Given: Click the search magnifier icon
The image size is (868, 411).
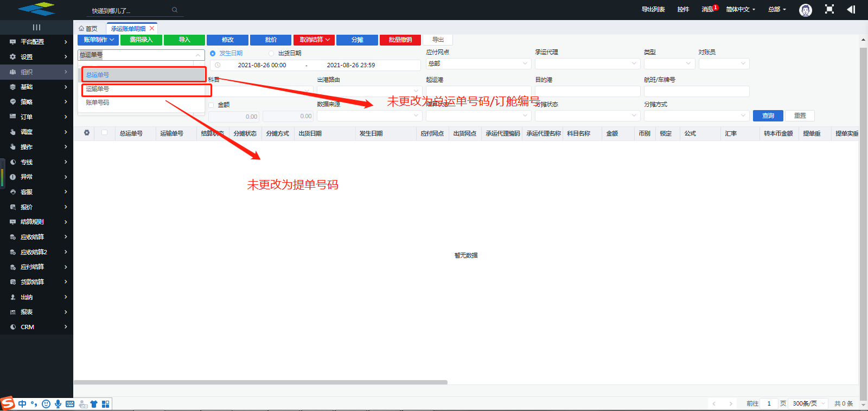Looking at the screenshot, I should pyautogui.click(x=175, y=10).
